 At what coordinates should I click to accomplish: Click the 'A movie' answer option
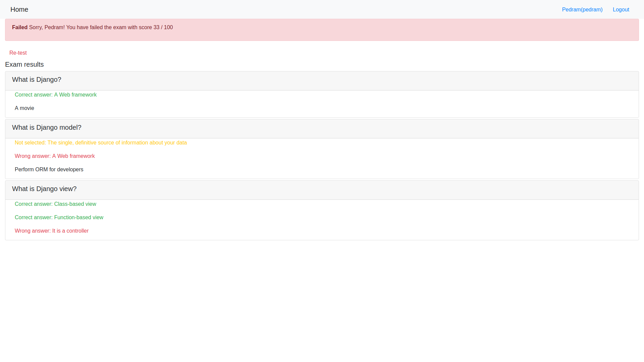click(24, 108)
